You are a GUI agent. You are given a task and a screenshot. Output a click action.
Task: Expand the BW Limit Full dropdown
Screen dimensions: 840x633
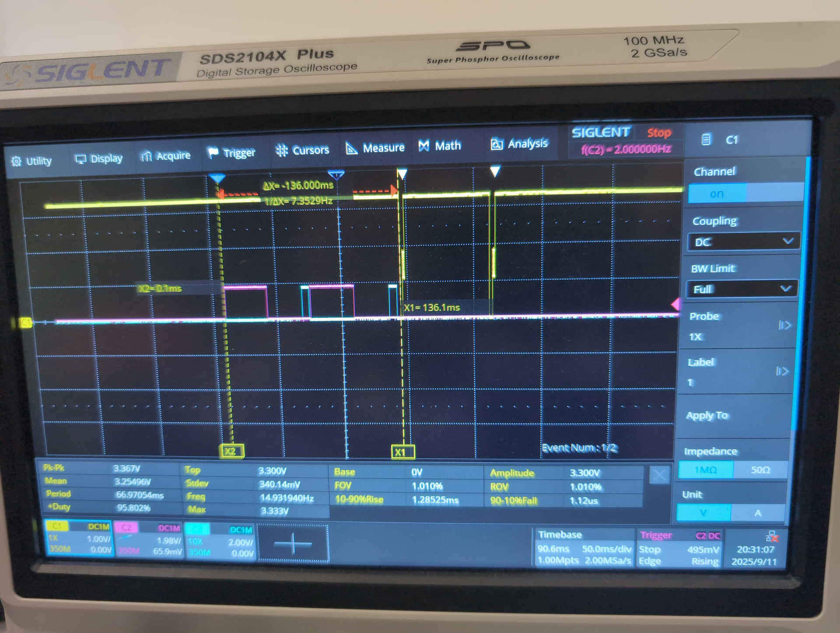pyautogui.click(x=742, y=289)
